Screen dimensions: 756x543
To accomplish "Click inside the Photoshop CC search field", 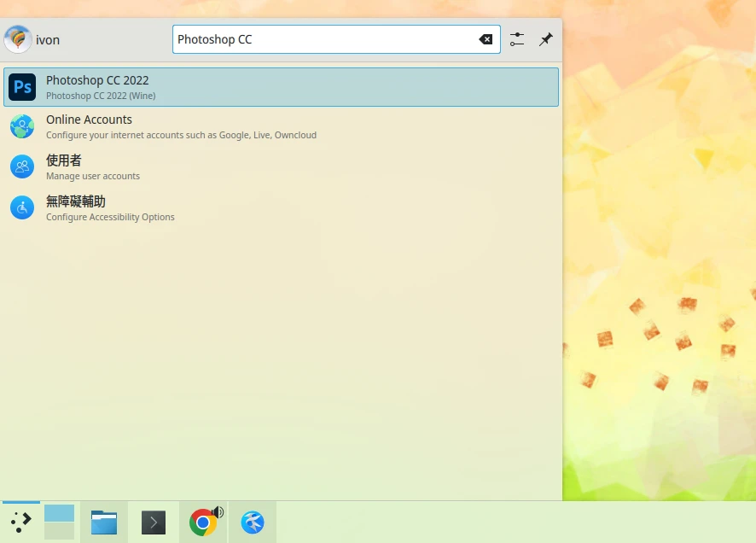I will (x=324, y=39).
